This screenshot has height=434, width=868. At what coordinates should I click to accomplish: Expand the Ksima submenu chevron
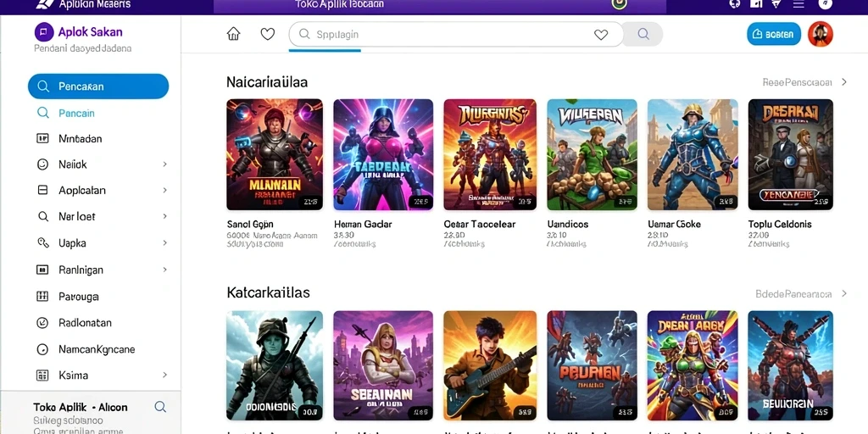164,375
